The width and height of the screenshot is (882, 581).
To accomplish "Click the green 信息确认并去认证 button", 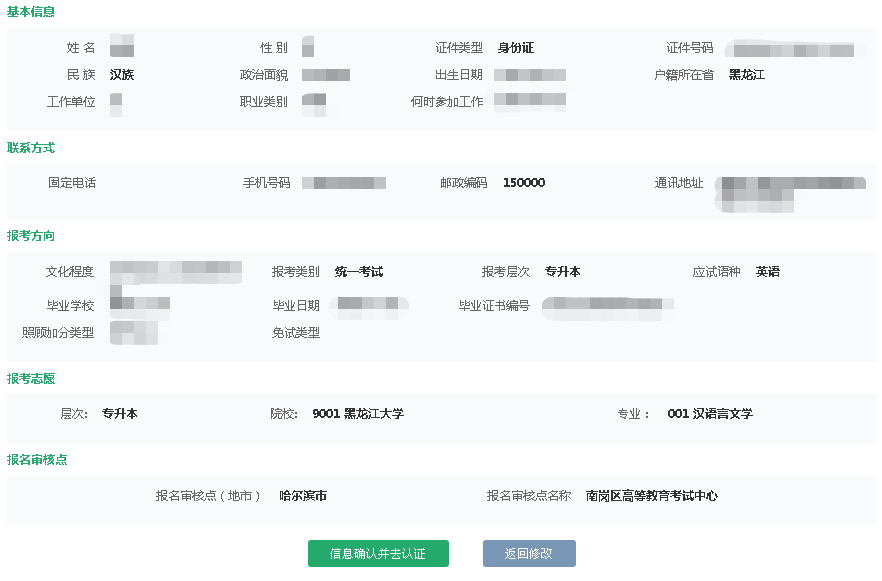I will (378, 553).
